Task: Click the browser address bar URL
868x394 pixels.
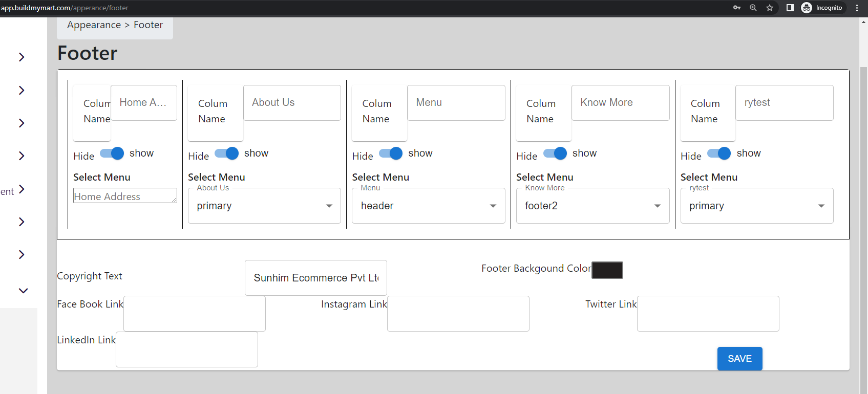Action: pos(65,8)
